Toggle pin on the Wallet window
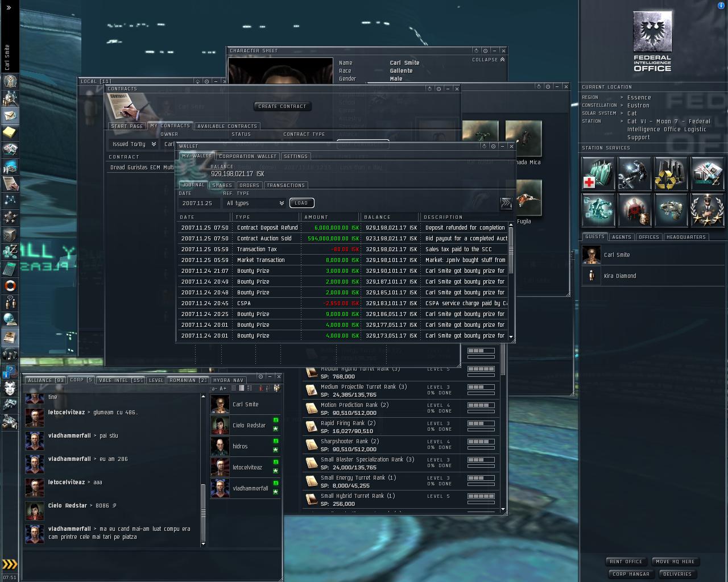 click(493, 146)
